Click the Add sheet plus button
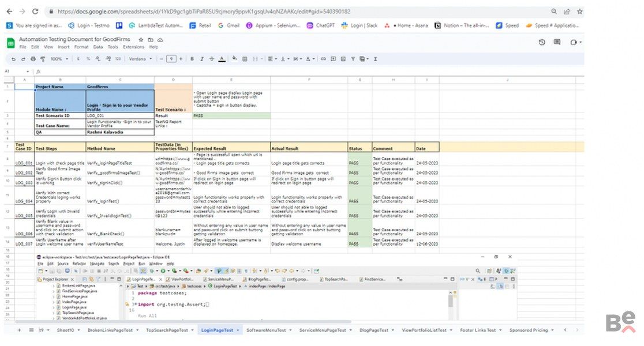The width and height of the screenshot is (644, 346). [19, 330]
